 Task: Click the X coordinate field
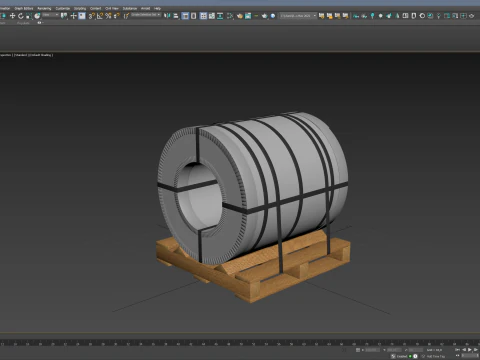tap(373, 350)
